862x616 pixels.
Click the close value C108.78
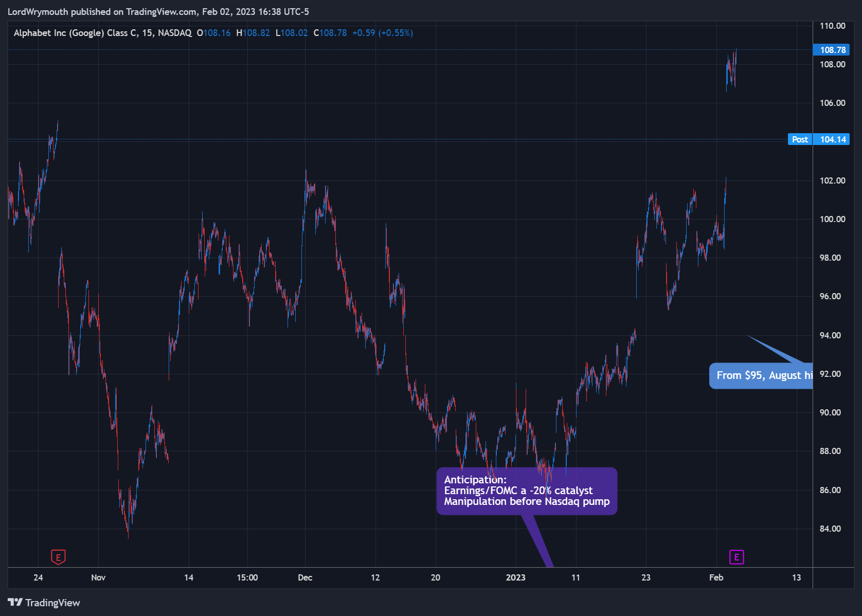(330, 33)
